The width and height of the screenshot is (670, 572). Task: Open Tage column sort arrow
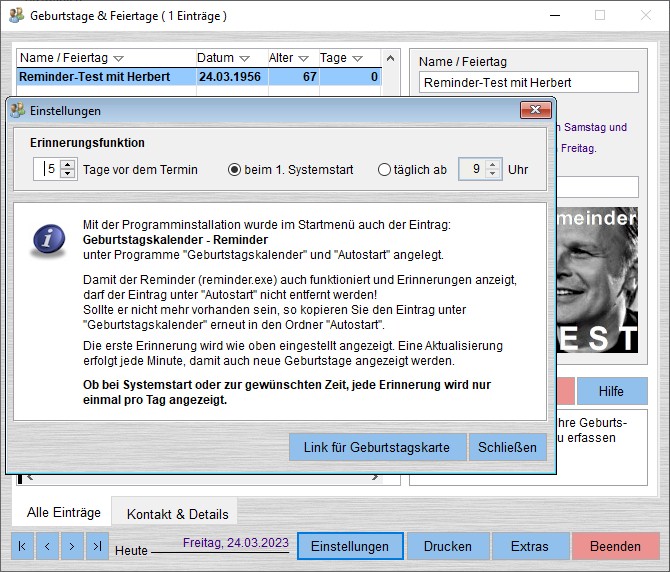coord(358,59)
